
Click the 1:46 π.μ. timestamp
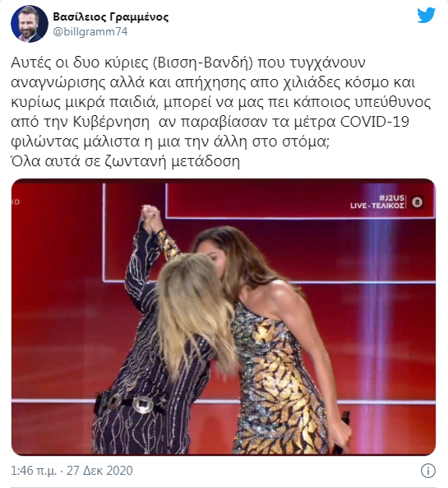(34, 471)
